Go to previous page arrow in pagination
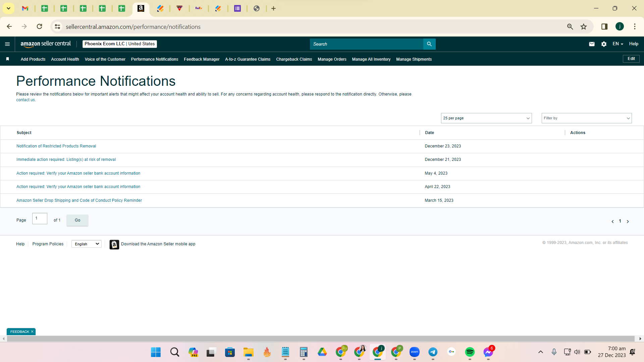The width and height of the screenshot is (644, 362). click(612, 222)
